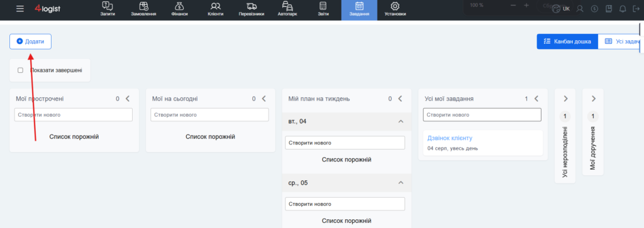Click the 4logist logo

pyautogui.click(x=48, y=9)
